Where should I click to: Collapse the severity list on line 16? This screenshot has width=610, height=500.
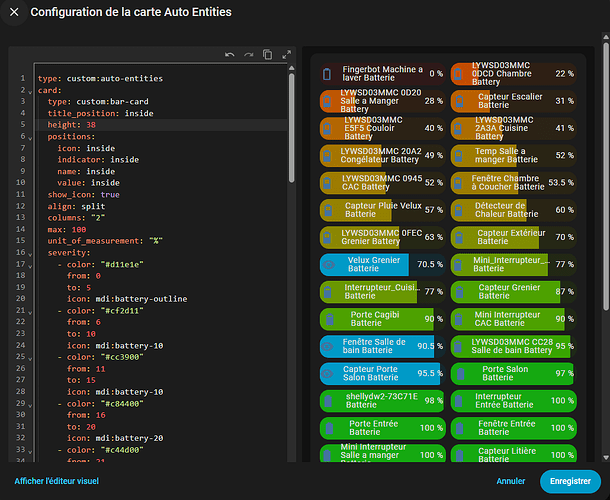31,252
